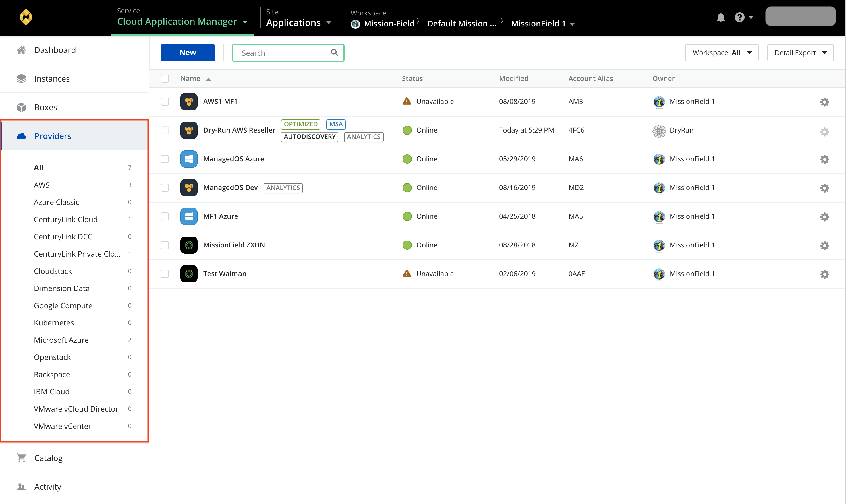
Task: Open gear settings for ManagedOS Azure
Action: tap(824, 159)
